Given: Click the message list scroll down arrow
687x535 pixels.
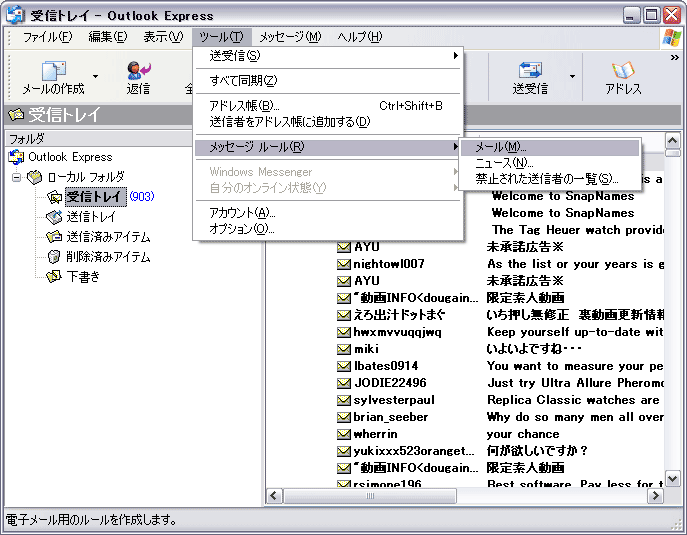Looking at the screenshot, I should pos(673,478).
